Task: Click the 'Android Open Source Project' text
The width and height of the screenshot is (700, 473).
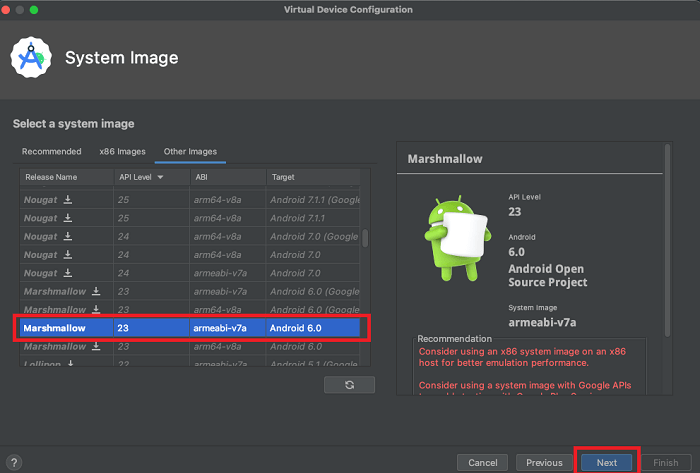Action: [x=548, y=275]
